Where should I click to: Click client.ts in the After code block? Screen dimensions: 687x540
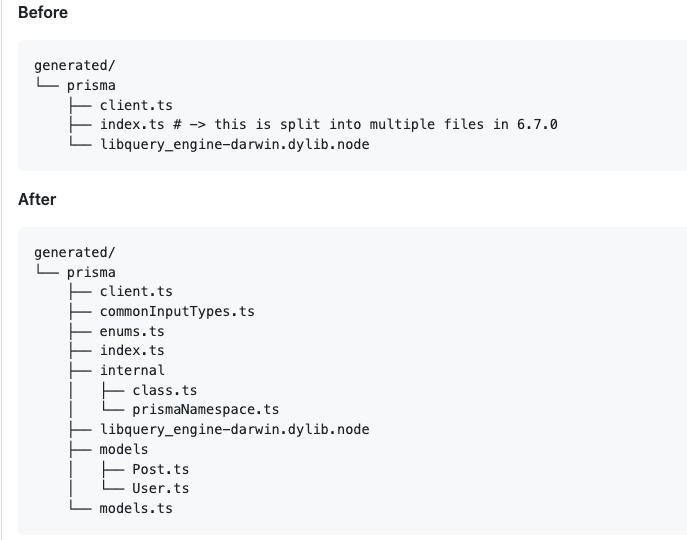click(x=136, y=291)
